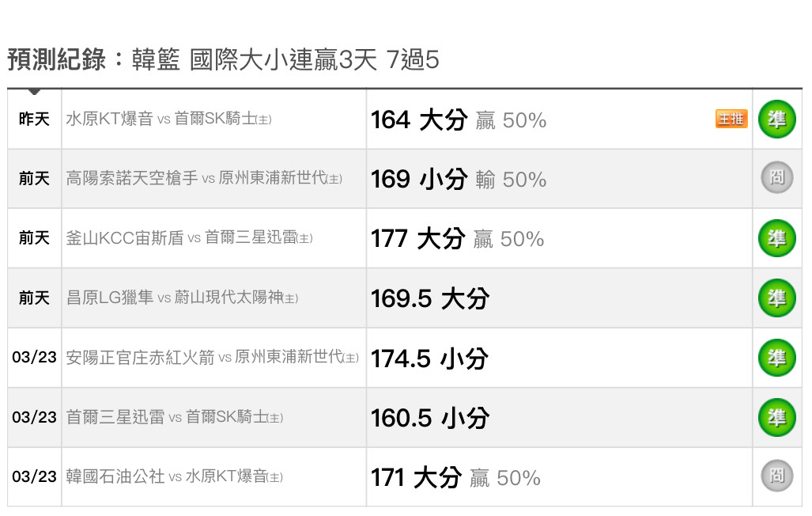Click green 準 badge for 昌原LG獵隼 row
This screenshot has height=516, width=812.
[x=776, y=298]
